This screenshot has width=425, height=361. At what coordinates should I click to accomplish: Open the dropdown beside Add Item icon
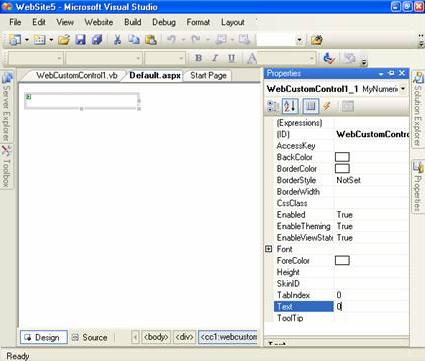[x=51, y=40]
